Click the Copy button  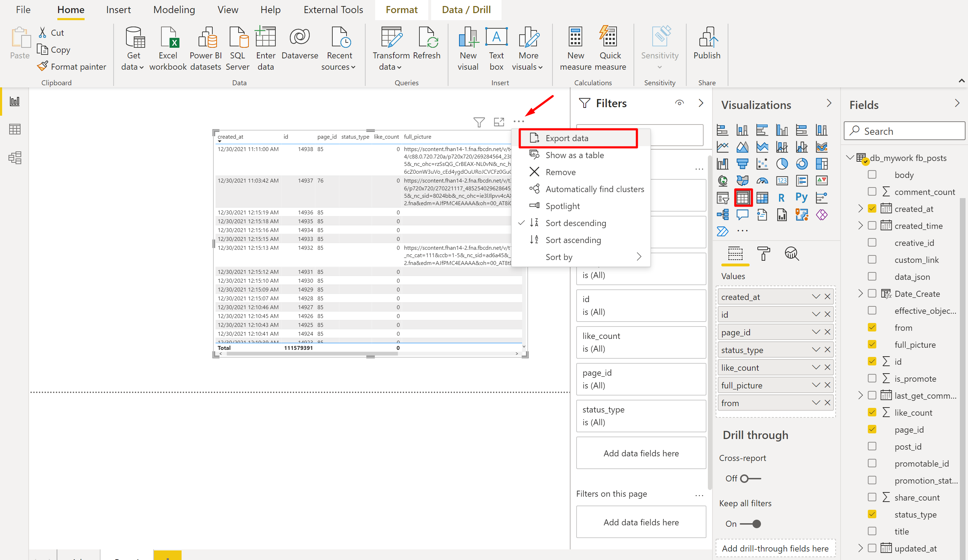53,50
